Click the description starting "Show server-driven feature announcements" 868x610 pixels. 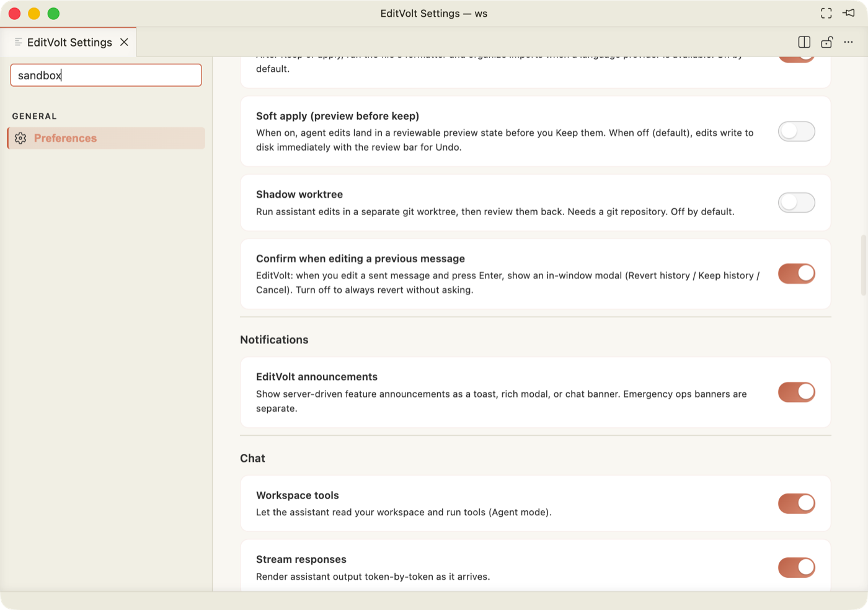(x=502, y=401)
